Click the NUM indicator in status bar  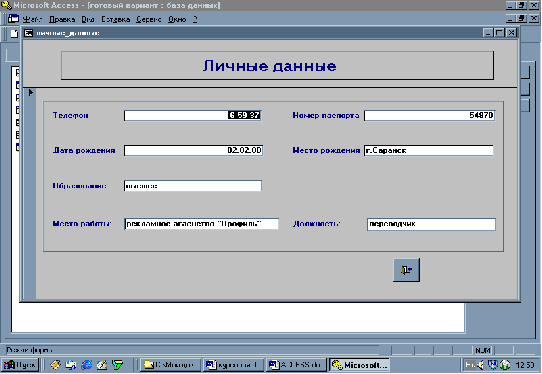[483, 350]
